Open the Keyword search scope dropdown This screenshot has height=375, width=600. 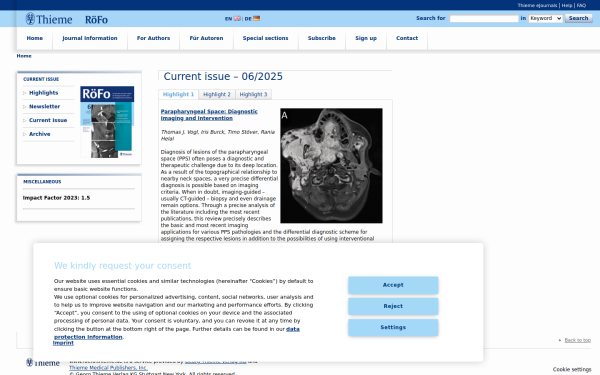(545, 18)
